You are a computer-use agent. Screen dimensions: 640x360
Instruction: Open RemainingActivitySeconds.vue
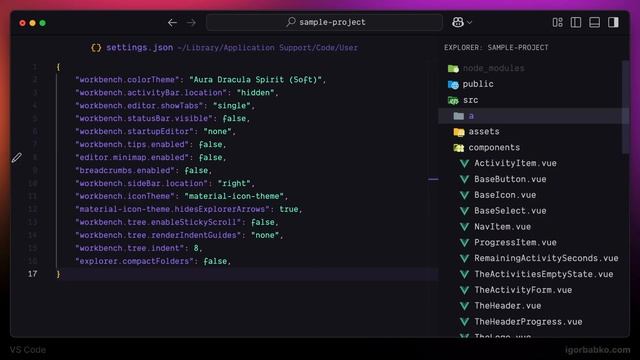click(546, 258)
